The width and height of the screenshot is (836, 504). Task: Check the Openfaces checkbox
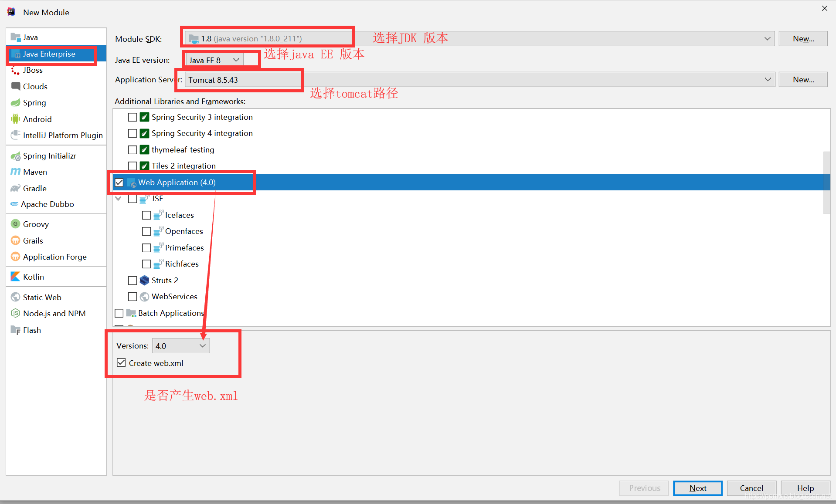tap(146, 231)
